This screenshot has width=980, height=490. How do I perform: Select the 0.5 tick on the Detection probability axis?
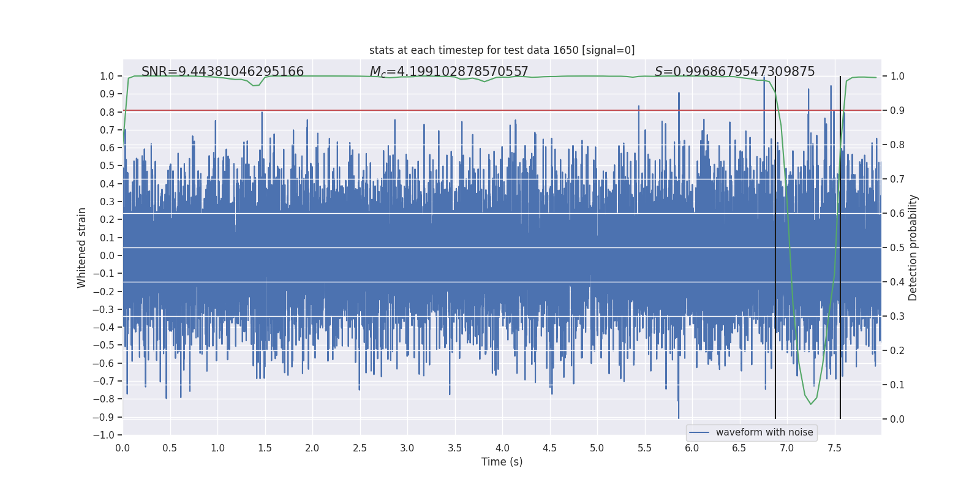[897, 247]
